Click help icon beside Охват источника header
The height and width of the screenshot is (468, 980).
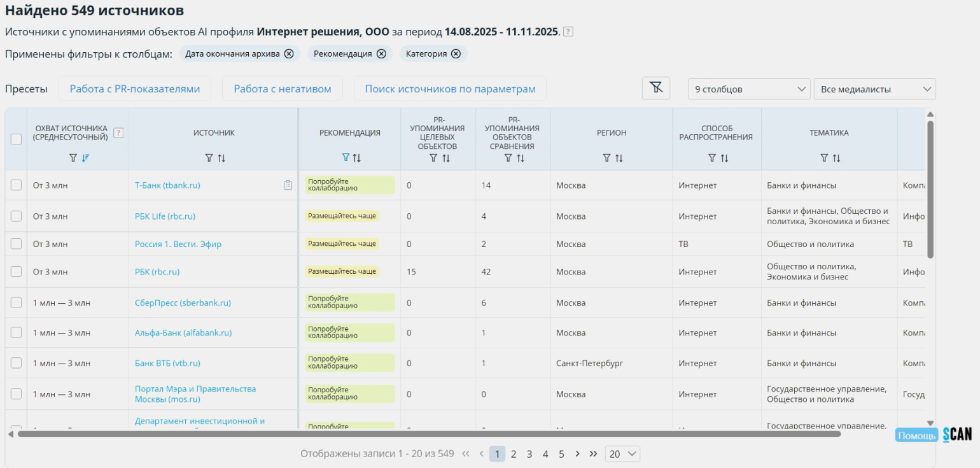pyautogui.click(x=118, y=133)
